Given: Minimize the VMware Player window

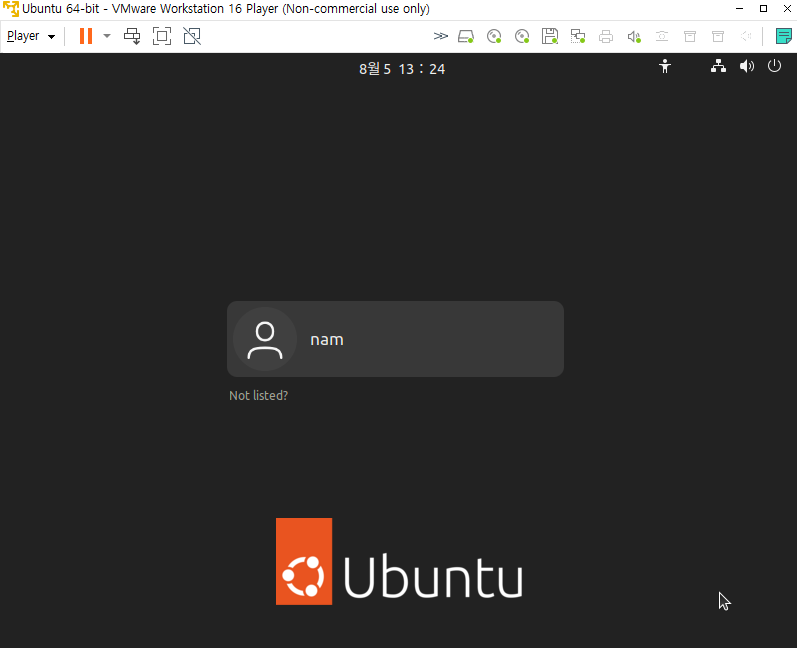Looking at the screenshot, I should (740, 9).
